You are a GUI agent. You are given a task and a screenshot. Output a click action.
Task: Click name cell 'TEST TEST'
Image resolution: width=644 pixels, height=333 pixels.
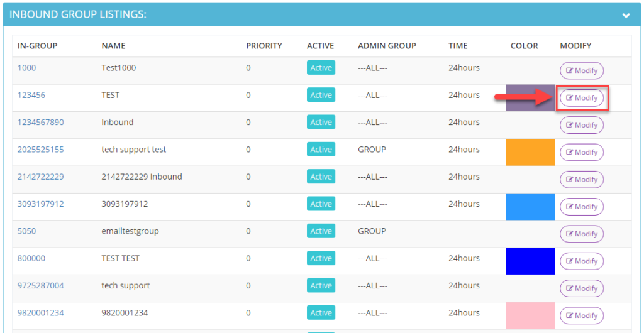[x=120, y=258]
